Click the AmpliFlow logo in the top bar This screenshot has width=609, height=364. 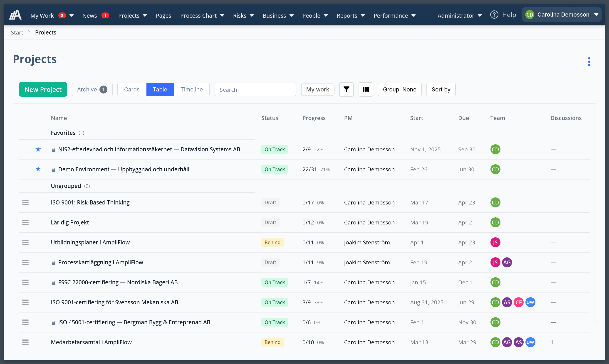15,15
